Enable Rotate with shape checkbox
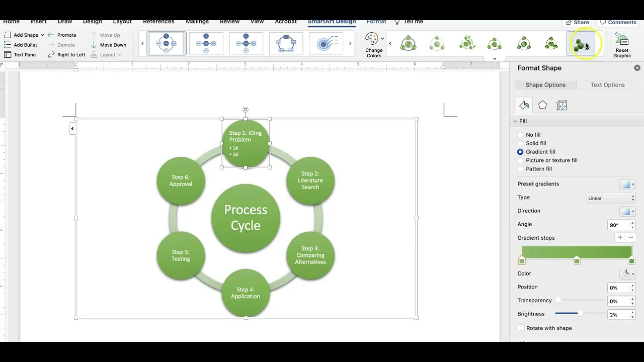Viewport: 644px width, 362px height. [521, 328]
